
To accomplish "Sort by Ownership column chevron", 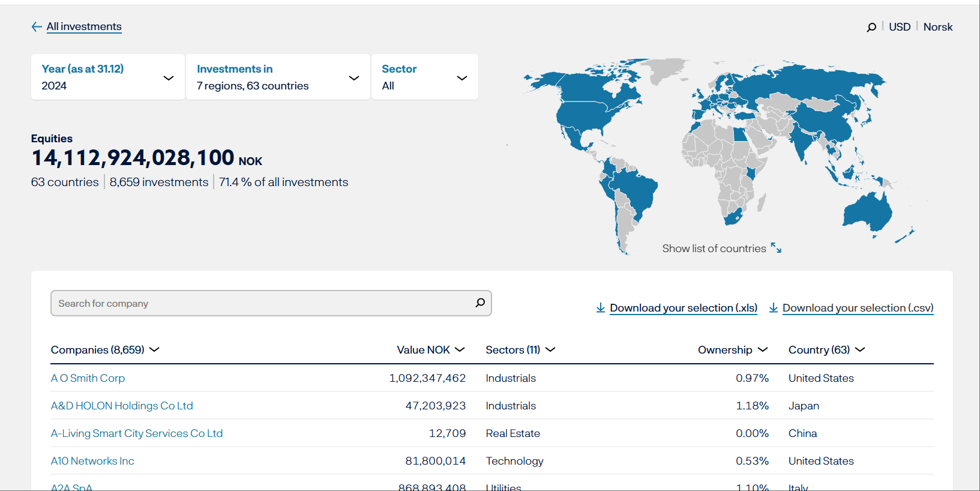I will pos(763,349).
